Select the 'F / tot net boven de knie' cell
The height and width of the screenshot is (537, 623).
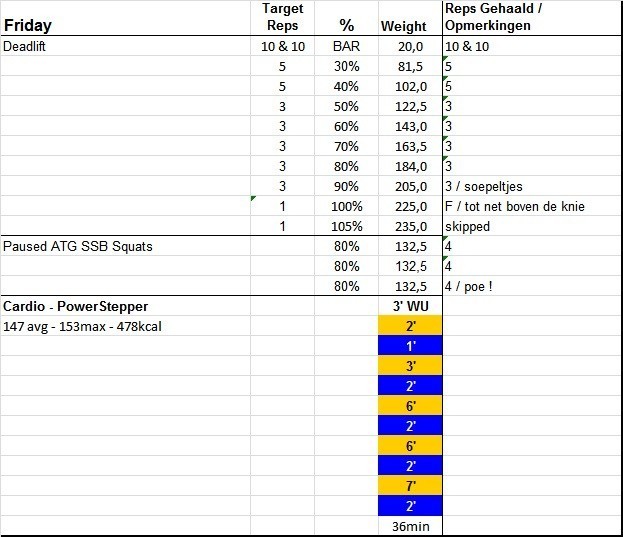tap(514, 206)
